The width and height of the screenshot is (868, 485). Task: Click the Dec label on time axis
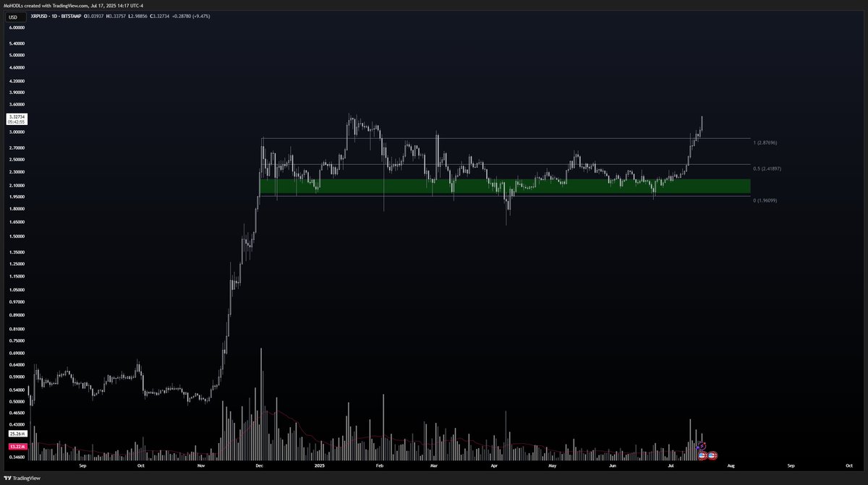coord(259,466)
